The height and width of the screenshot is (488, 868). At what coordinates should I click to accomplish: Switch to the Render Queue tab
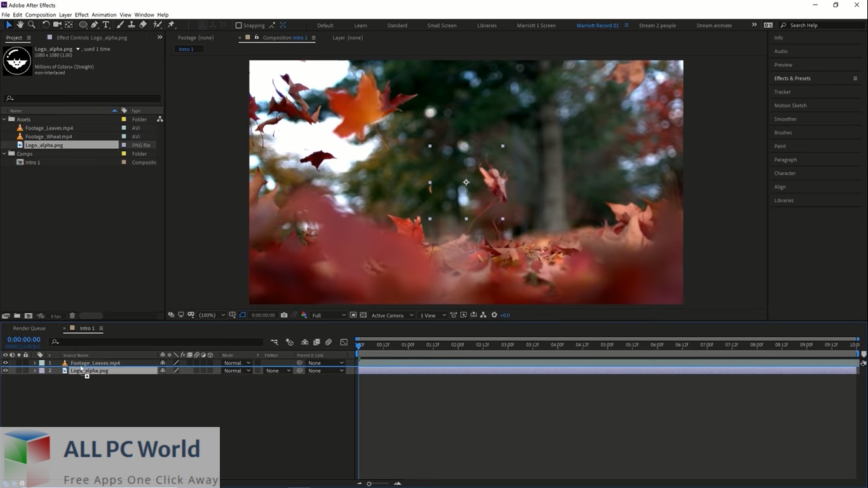pyautogui.click(x=29, y=329)
